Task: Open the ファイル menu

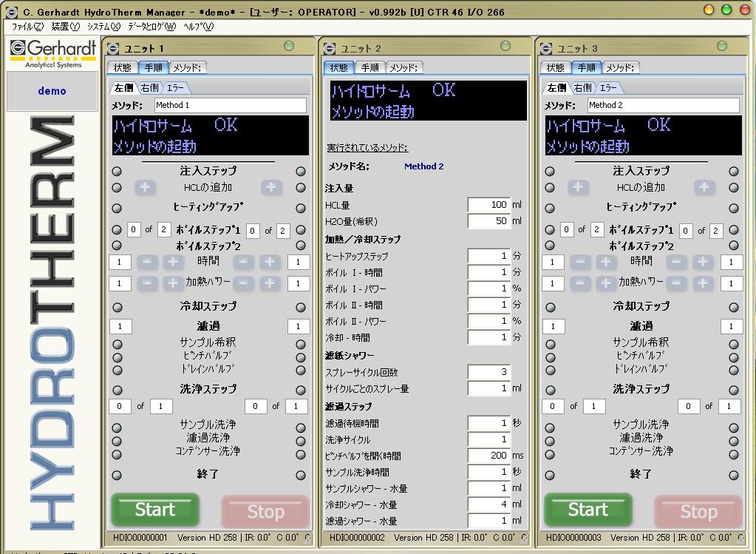Action: click(x=27, y=26)
